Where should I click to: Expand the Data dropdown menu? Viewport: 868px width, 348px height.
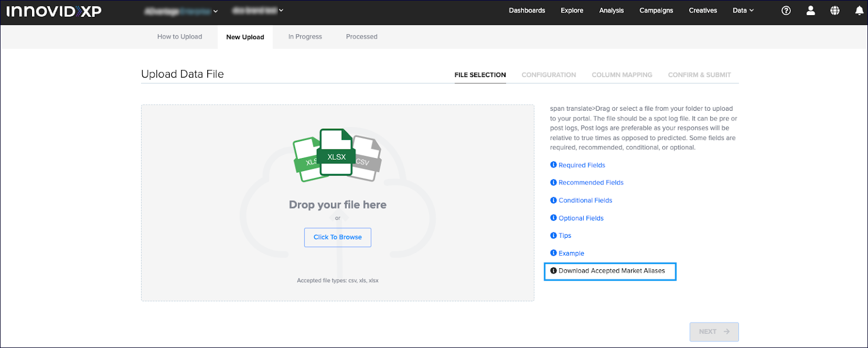[743, 10]
